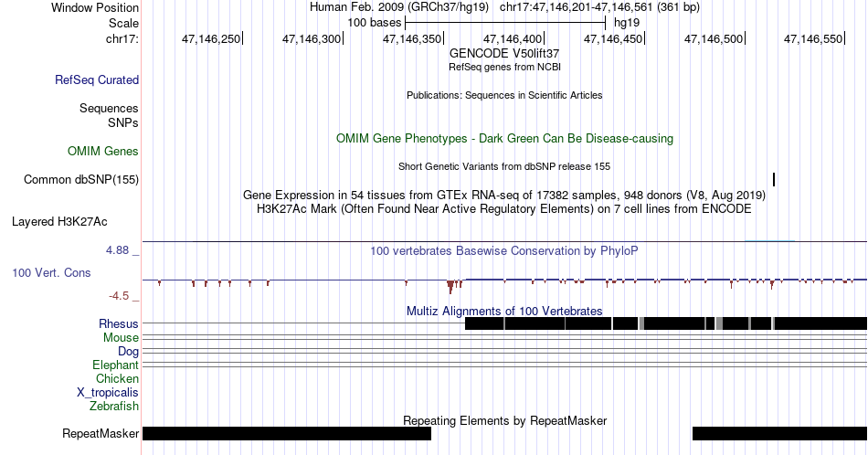Click the 47,146,350 ruler position
The image size is (868, 455).
coord(412,38)
